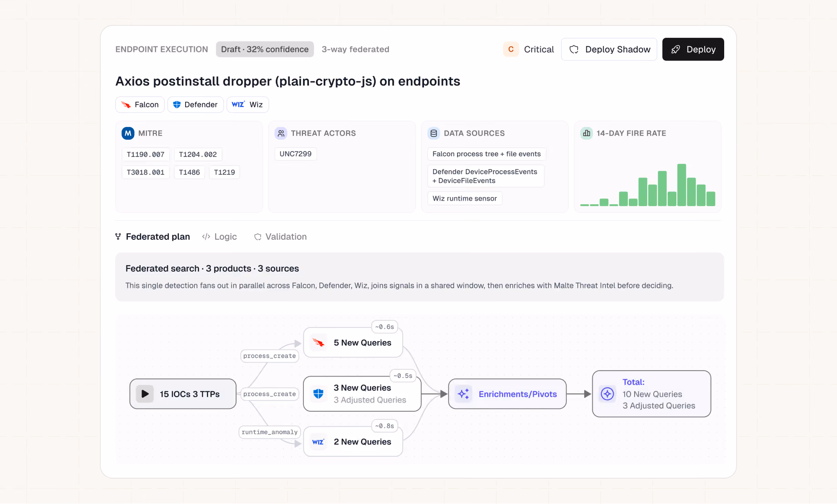Click the Defender shield icon in chip

pyautogui.click(x=177, y=105)
